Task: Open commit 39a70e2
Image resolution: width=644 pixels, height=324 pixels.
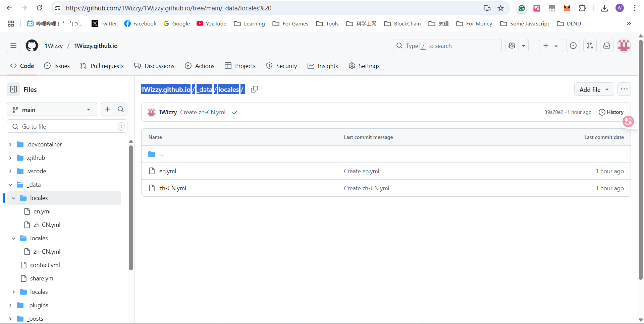Action: click(x=554, y=112)
